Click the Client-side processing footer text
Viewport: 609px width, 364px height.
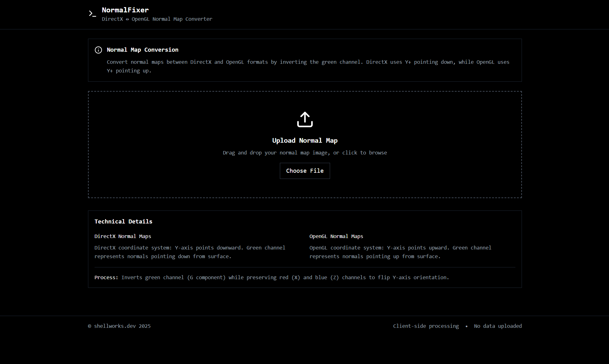[x=426, y=326]
